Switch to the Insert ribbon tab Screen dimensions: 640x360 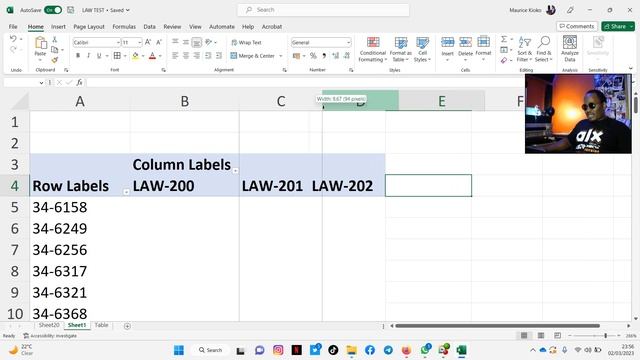58,27
